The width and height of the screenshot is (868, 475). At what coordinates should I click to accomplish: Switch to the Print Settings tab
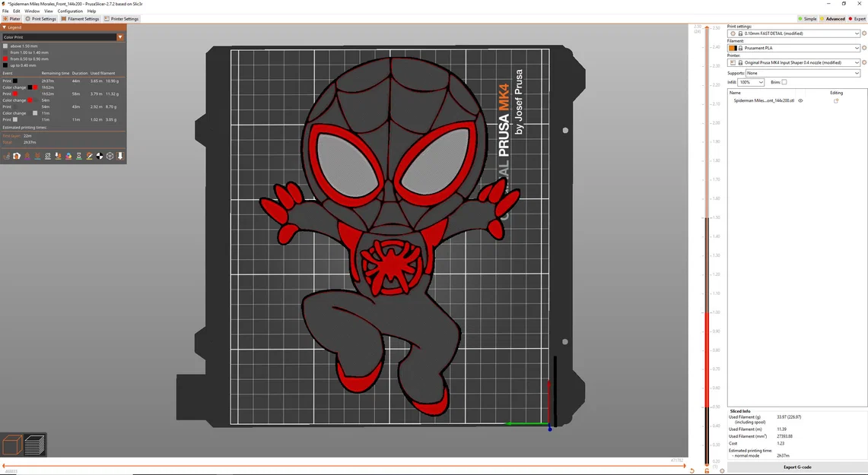click(41, 19)
